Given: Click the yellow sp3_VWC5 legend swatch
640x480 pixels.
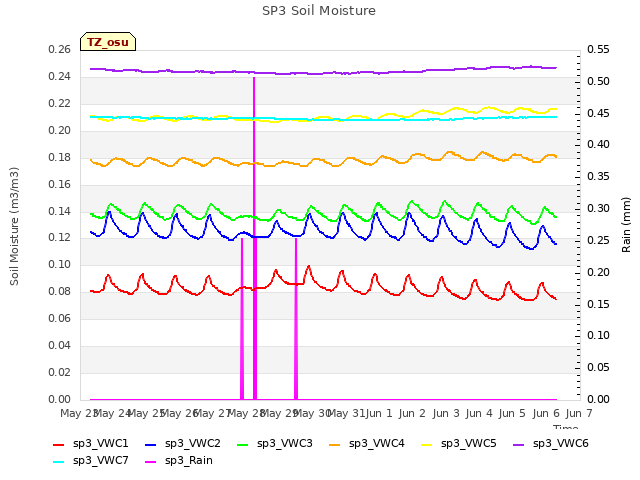Looking at the screenshot, I should coord(427,445).
